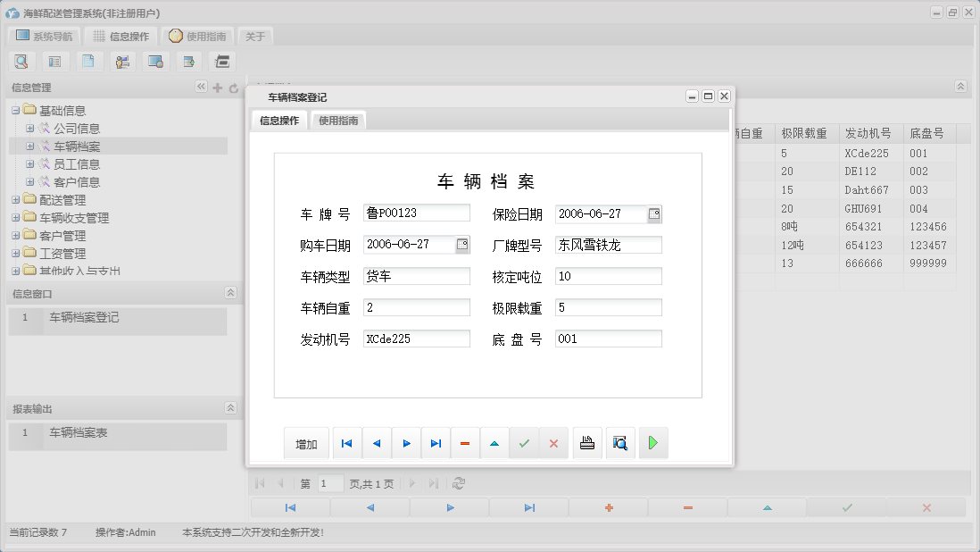Open the 购车日期 calendar selector
Screen dimensions: 980x552
pyautogui.click(x=463, y=245)
